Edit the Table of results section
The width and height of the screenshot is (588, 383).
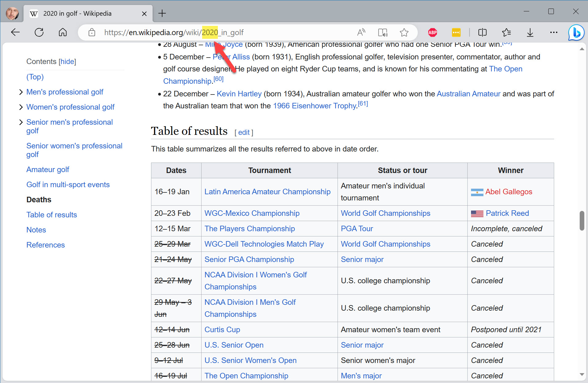244,132
